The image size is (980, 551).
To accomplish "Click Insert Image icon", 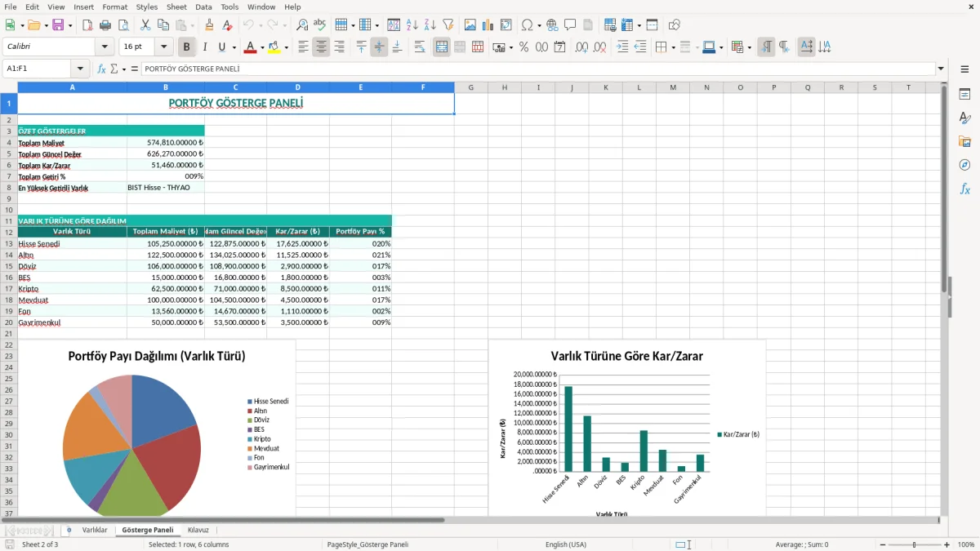I will (470, 25).
